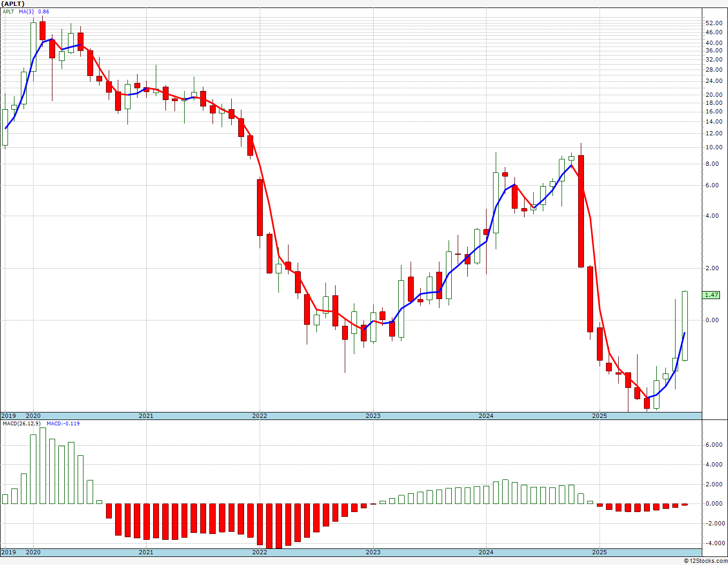Image resolution: width=728 pixels, height=565 pixels.
Task: Click the 18.00 price axis label
Action: 714,103
